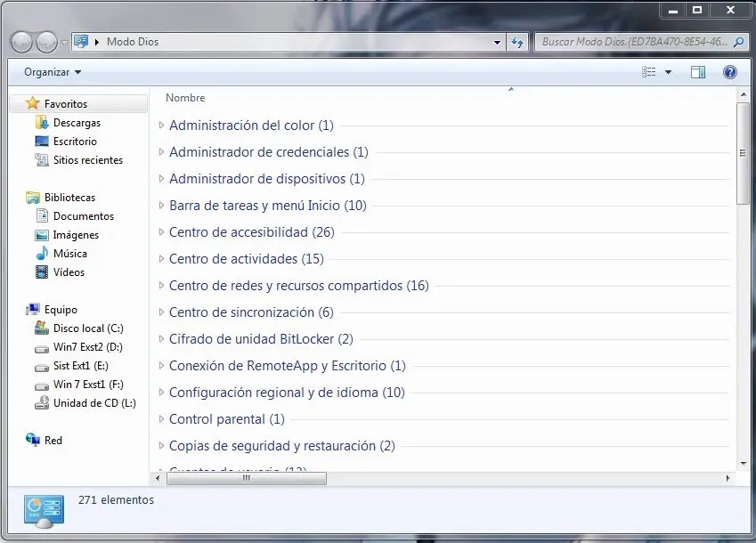The height and width of the screenshot is (543, 756).
Task: Click the vertical scrollbar up arrow
Action: tap(743, 94)
